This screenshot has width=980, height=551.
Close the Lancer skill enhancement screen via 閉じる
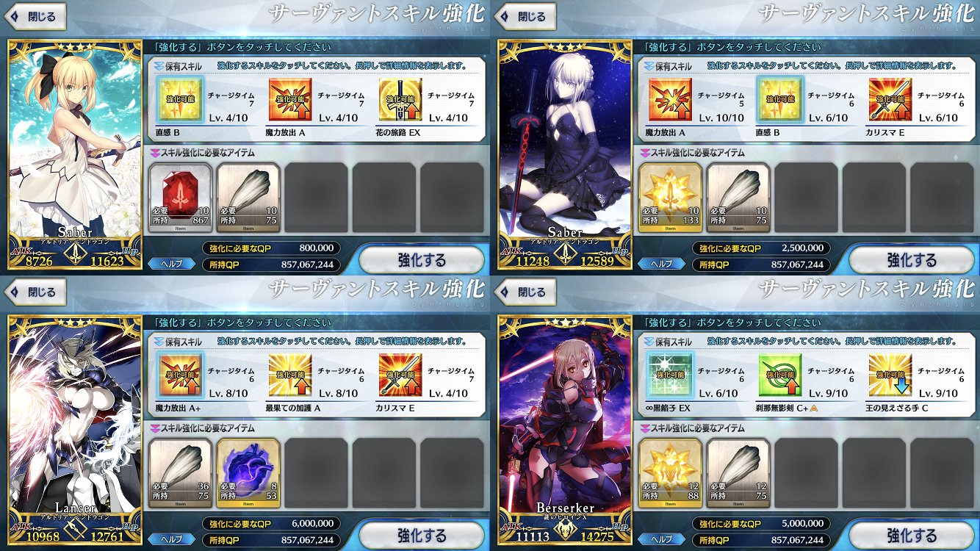tap(35, 292)
